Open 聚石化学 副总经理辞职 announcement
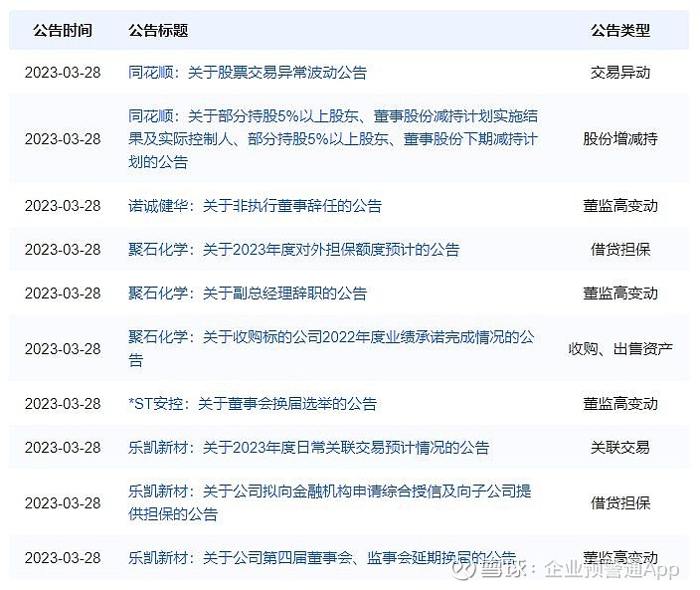The height and width of the screenshot is (590, 700). click(x=248, y=293)
